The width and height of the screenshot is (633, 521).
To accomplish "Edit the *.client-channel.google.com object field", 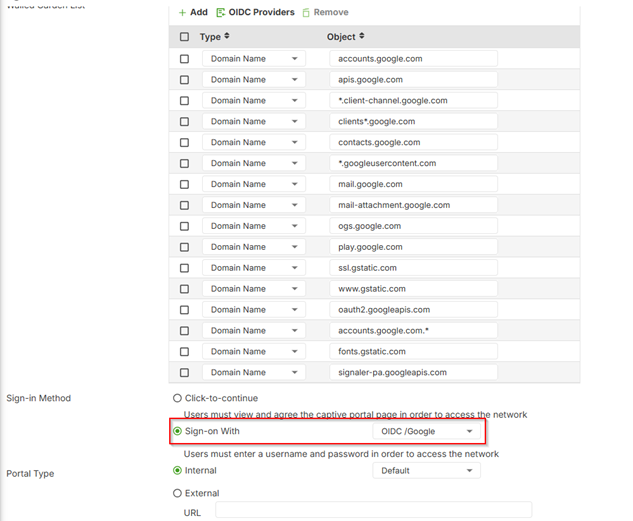I will tap(413, 101).
